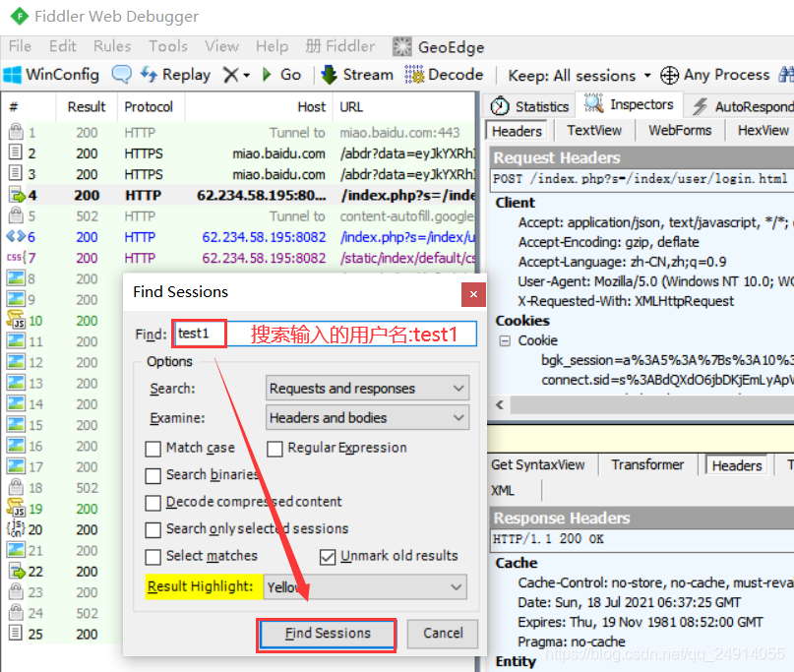794x672 pixels.
Task: Select the request Headers inspector tab
Action: click(517, 131)
